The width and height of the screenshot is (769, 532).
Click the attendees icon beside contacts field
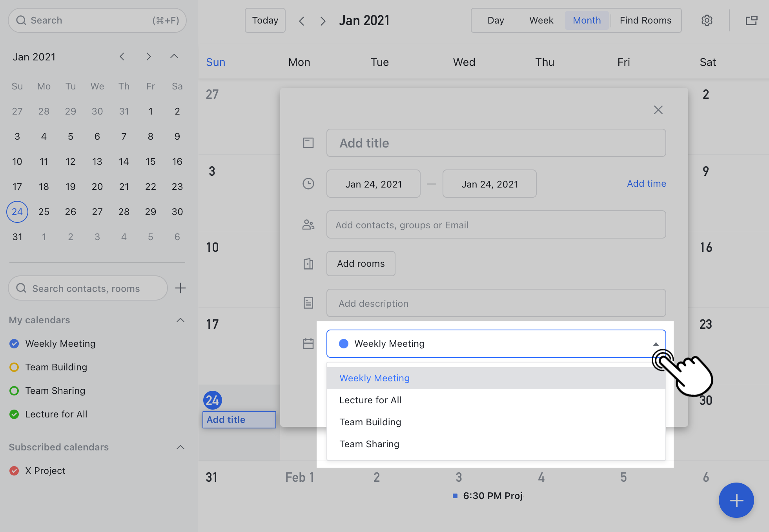pos(308,224)
